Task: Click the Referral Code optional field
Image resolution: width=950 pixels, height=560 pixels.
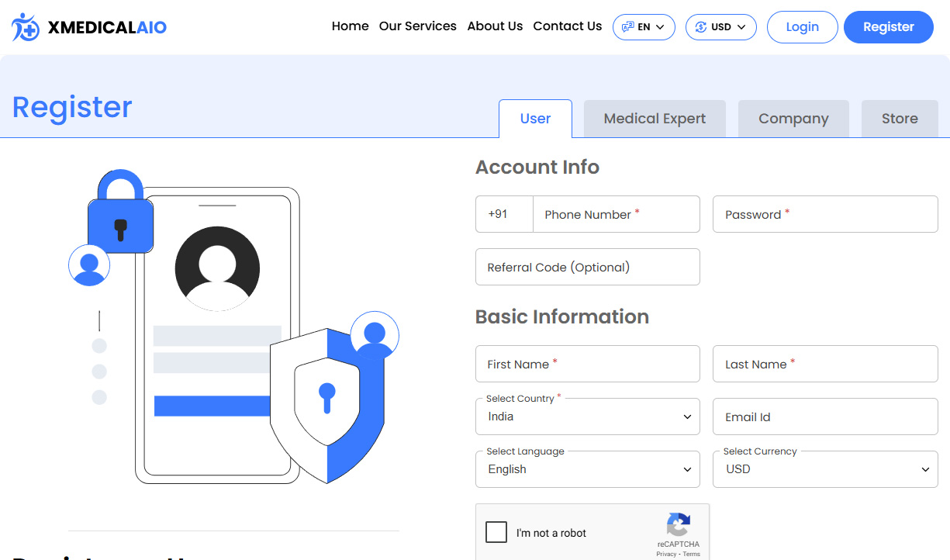Action: point(587,267)
